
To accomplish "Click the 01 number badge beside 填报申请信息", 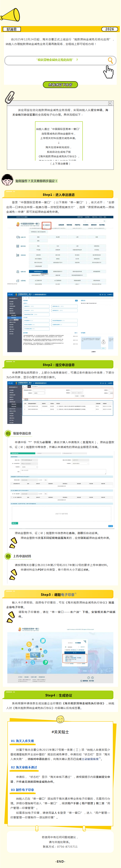I will pos(8,433).
